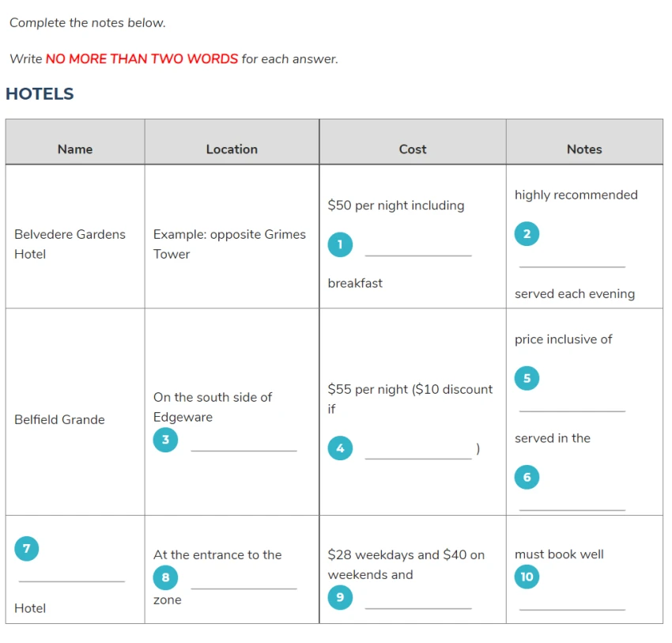Click the question 9 number badge
The width and height of the screenshot is (672, 643).
click(x=340, y=598)
